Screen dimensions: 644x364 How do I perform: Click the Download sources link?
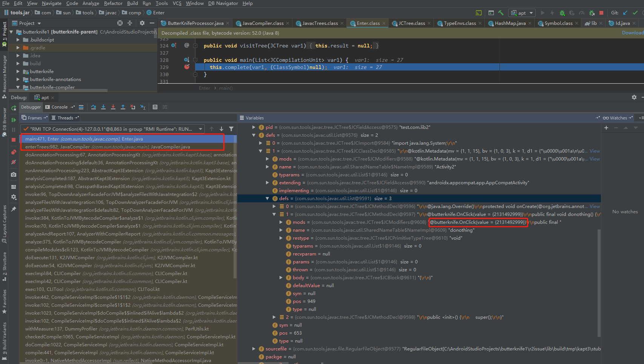pyautogui.click(x=633, y=33)
